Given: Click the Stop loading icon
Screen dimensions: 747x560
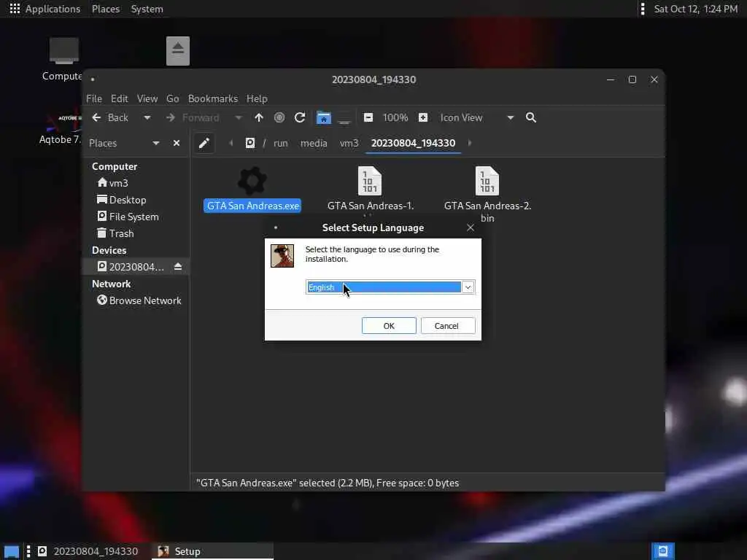Looking at the screenshot, I should [x=279, y=117].
